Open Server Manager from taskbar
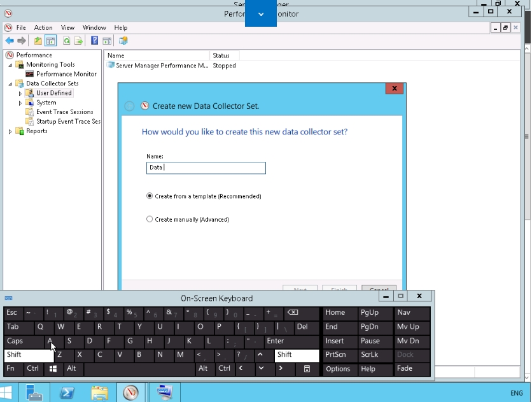The width and height of the screenshot is (532, 402). (x=34, y=393)
